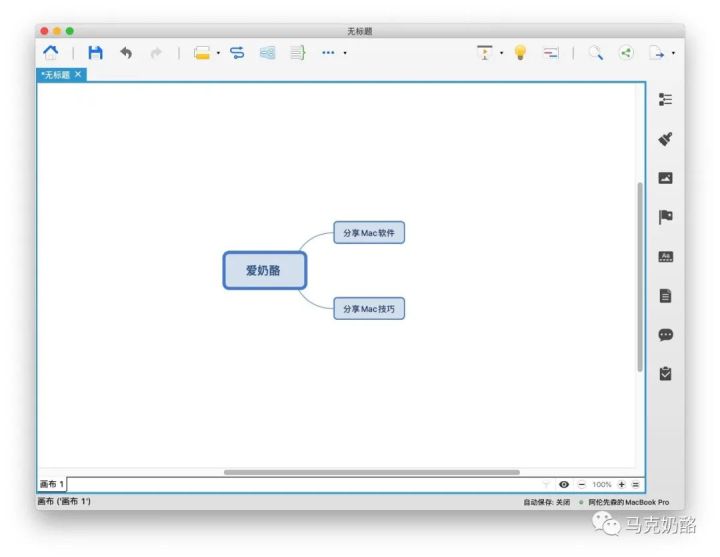This screenshot has width=720, height=557.
Task: Open presentation mode dropdown arrow
Action: (501, 53)
